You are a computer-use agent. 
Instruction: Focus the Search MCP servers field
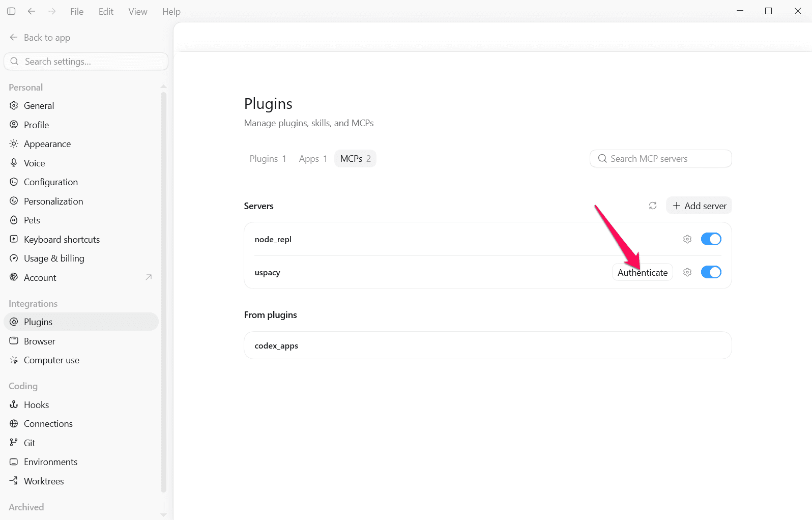pos(661,159)
